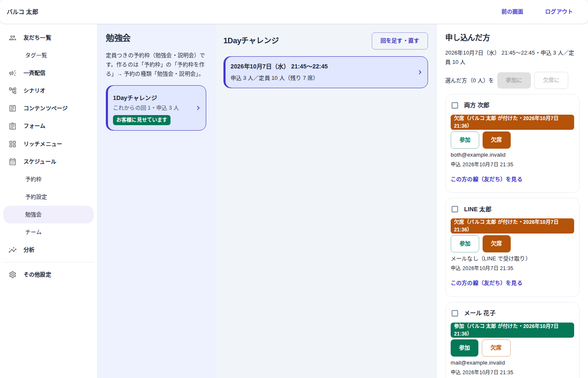Screen dimensions: 588x378
Task: Click the お客様に見せています badge
Action: click(142, 120)
